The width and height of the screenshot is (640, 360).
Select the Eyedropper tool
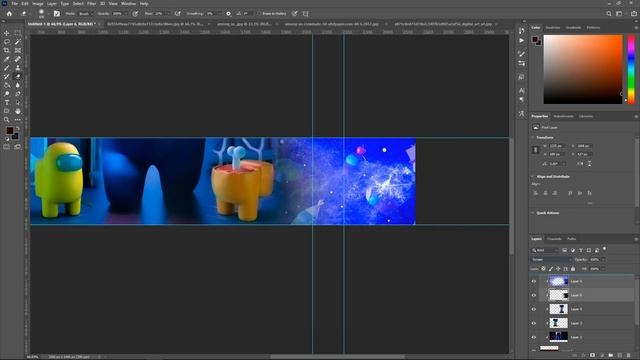pos(7,59)
